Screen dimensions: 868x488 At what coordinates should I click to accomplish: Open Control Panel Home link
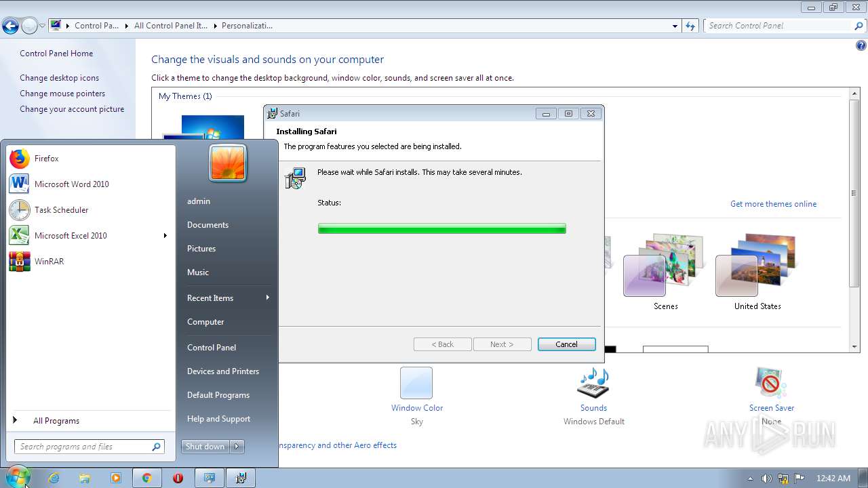56,54
